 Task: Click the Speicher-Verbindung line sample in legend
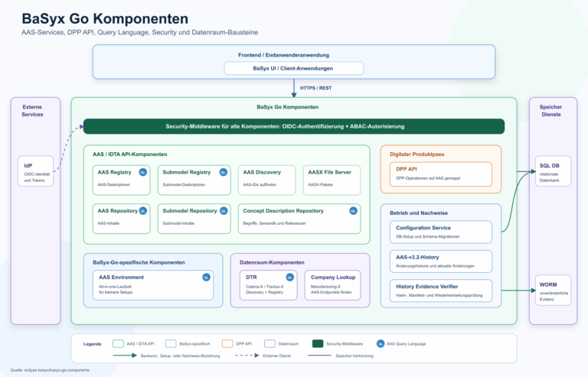[319, 356]
